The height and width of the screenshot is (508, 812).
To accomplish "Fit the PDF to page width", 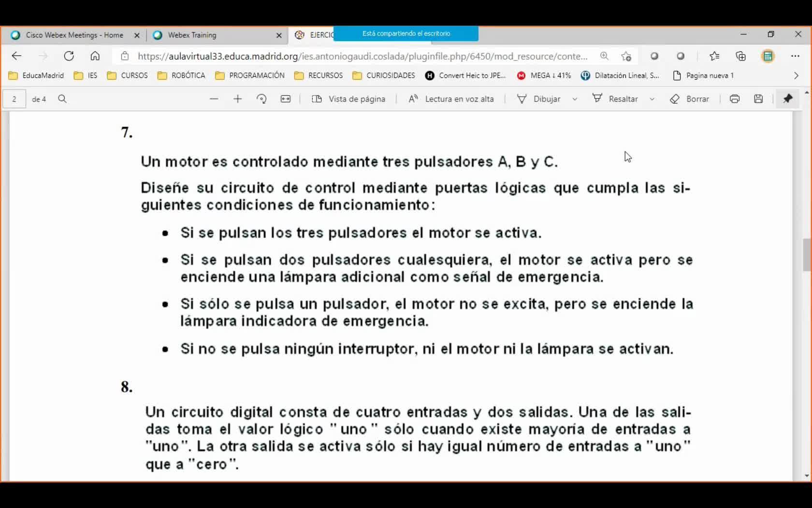I will click(286, 99).
